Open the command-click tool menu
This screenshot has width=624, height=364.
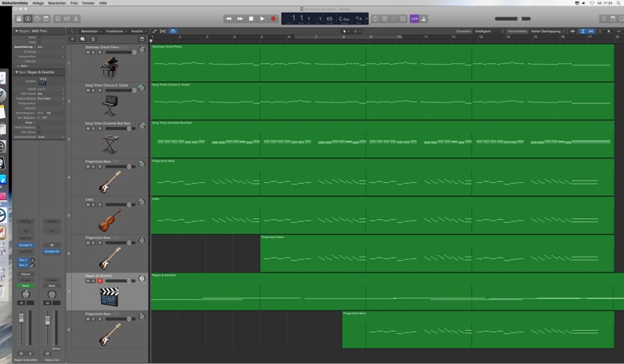point(357,31)
